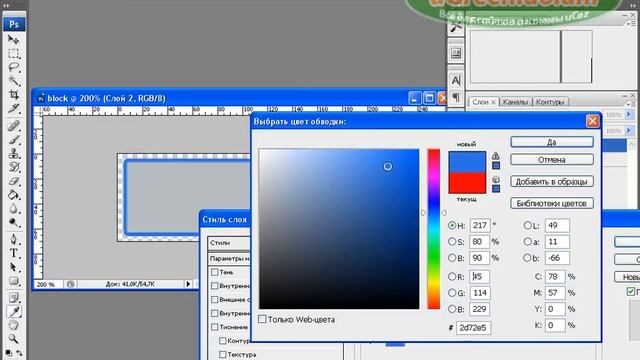The height and width of the screenshot is (360, 640).
Task: Select the Magic Wand tool
Action: pos(13,81)
